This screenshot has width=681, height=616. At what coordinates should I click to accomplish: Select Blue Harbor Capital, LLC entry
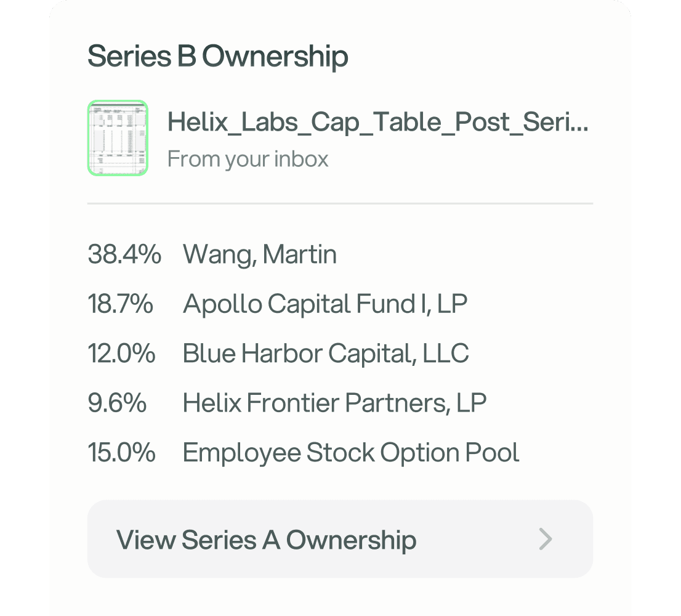[326, 353]
